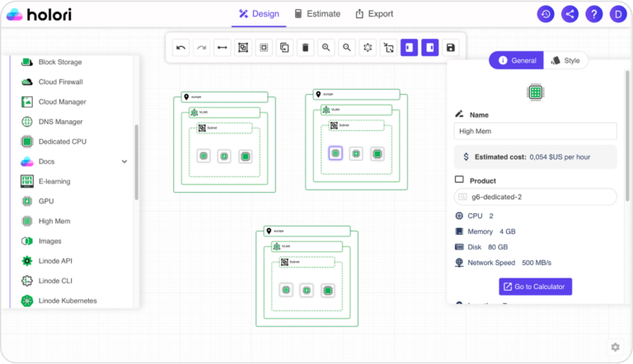The height and width of the screenshot is (364, 633).
Task: Switch to the Export tab
Action: click(374, 14)
